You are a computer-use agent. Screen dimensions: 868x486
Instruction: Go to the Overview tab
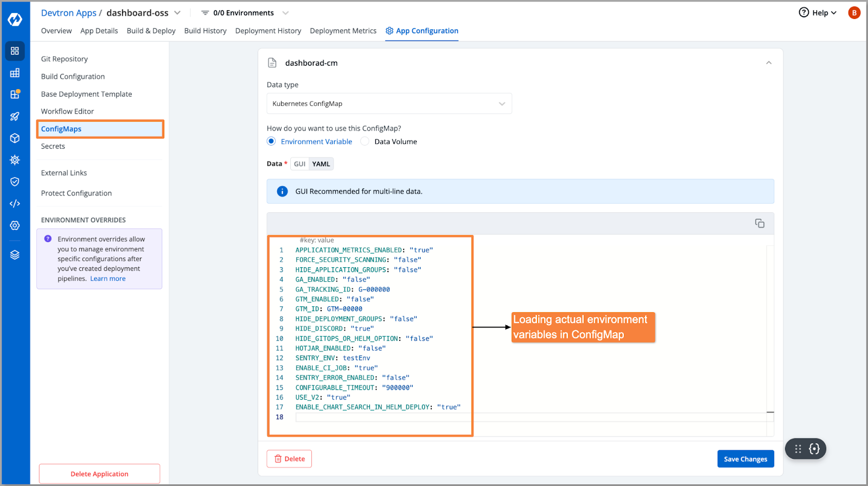[56, 31]
